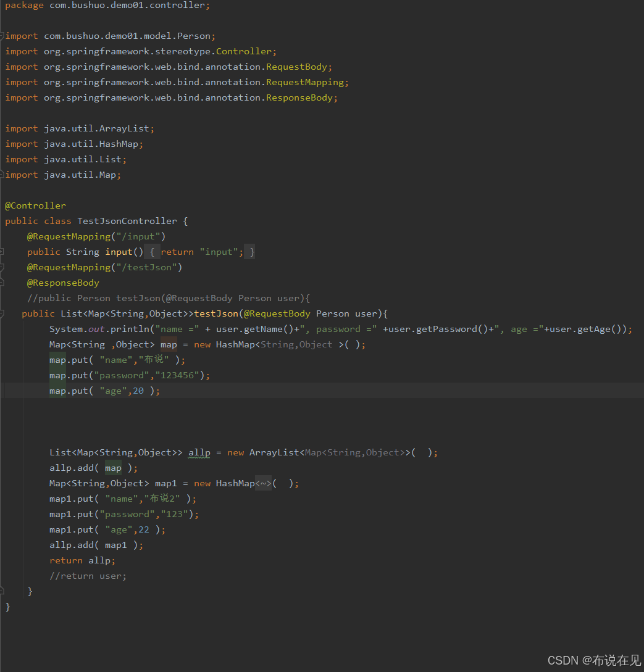Viewport: 644px width, 672px height.
Task: Click the commented-out public Person testJson line
Action: (169, 298)
